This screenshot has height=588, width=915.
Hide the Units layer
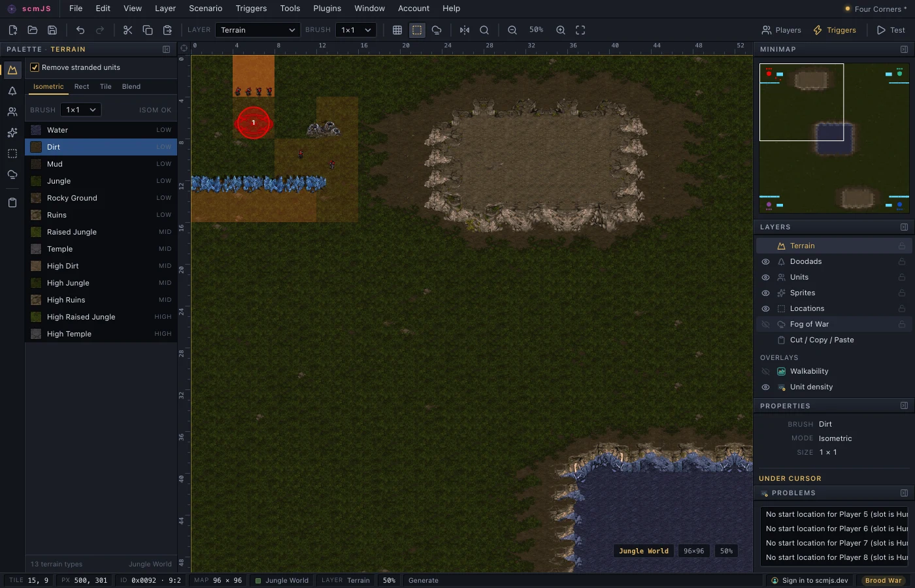point(765,277)
